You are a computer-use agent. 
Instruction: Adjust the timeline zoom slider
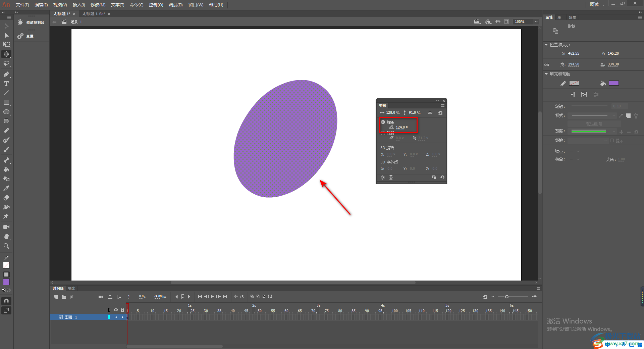(507, 297)
